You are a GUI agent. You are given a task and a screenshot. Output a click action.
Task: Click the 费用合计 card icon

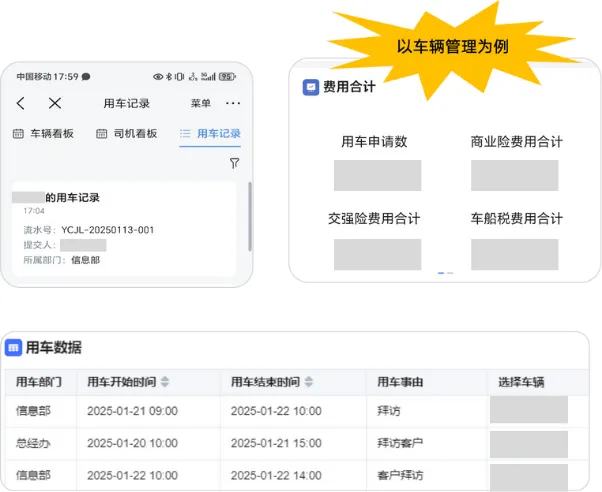[x=311, y=87]
